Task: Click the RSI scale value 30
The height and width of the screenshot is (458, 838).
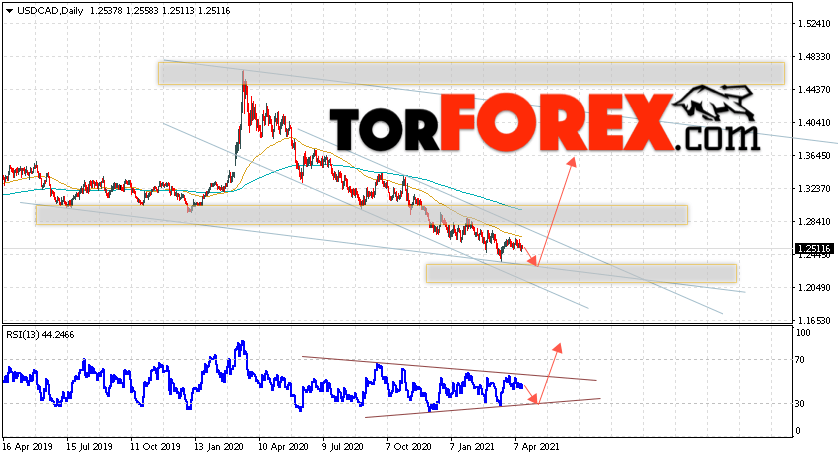Action: [800, 404]
